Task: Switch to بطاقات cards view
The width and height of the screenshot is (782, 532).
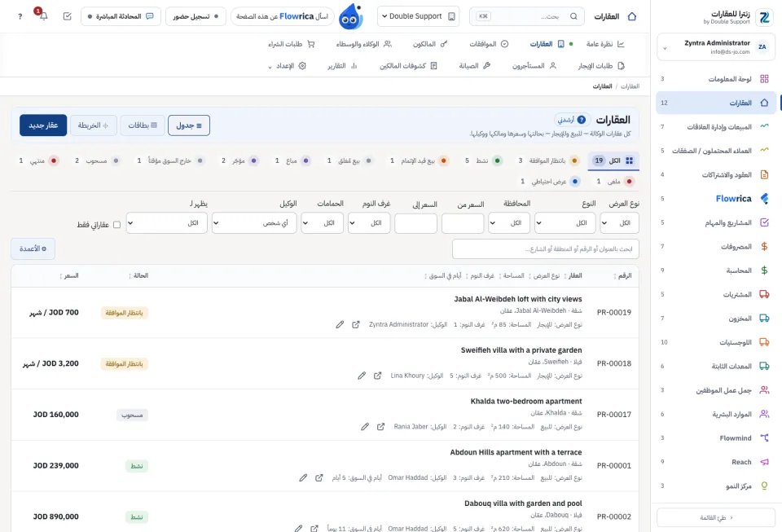Action: 142,125
